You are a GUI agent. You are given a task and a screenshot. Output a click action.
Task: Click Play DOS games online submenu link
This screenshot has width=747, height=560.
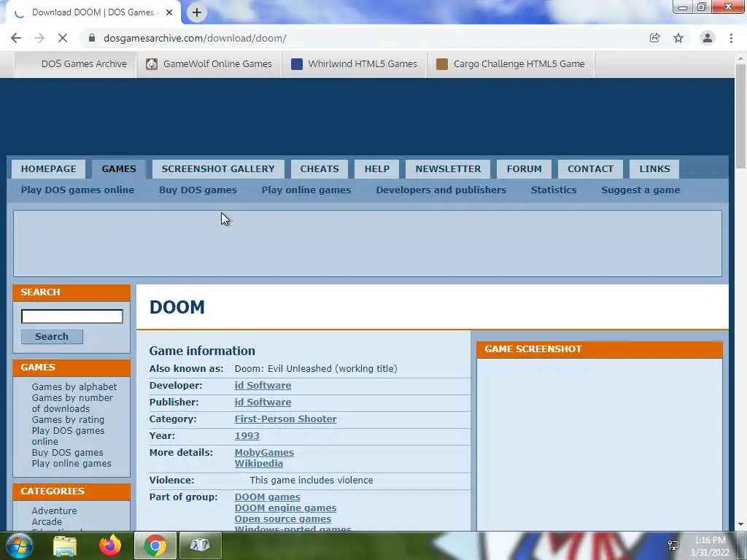point(77,190)
